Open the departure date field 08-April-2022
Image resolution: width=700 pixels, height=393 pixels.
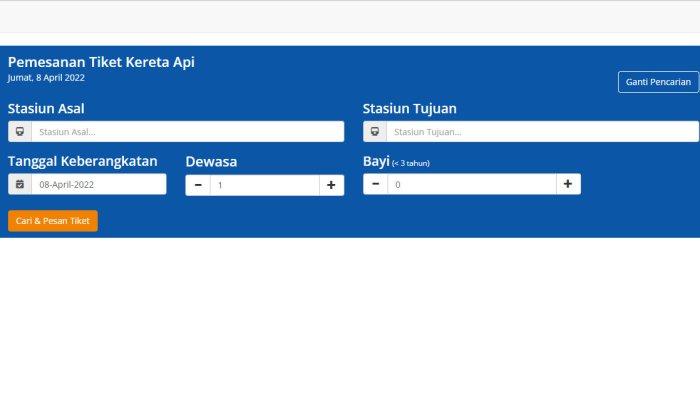tap(99, 184)
